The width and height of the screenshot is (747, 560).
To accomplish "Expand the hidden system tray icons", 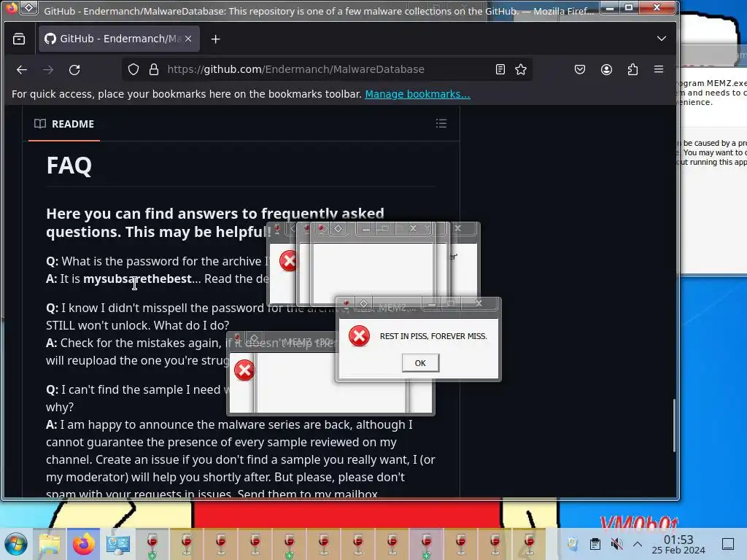I will (x=638, y=544).
